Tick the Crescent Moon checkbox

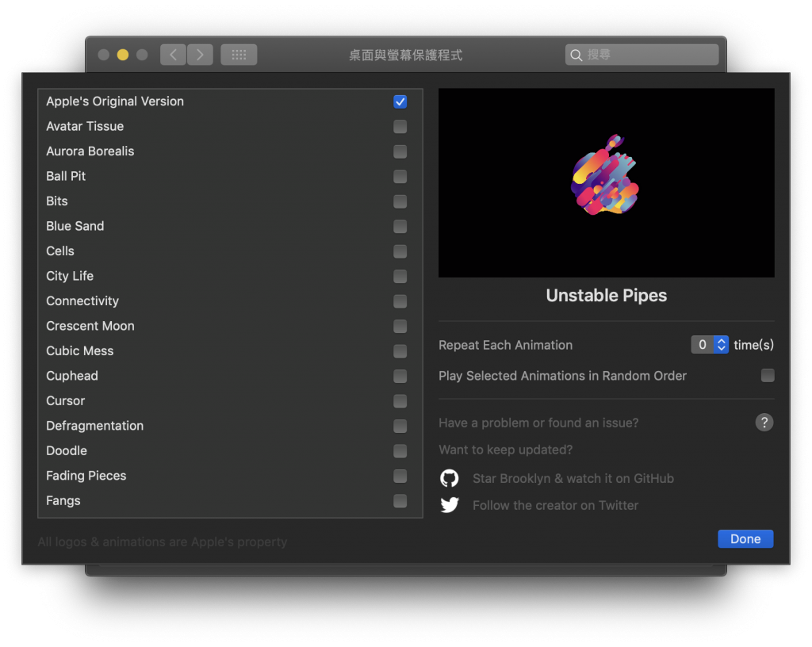(400, 326)
